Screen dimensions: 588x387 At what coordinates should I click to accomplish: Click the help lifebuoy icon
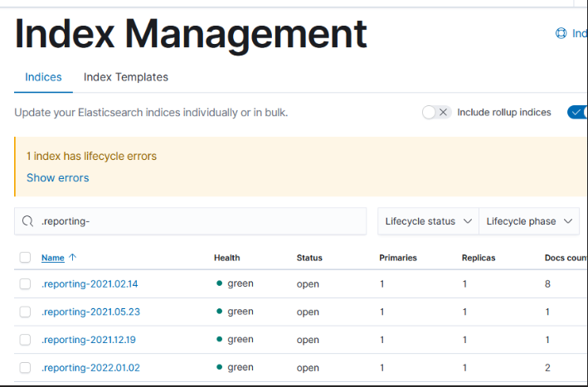(x=561, y=33)
